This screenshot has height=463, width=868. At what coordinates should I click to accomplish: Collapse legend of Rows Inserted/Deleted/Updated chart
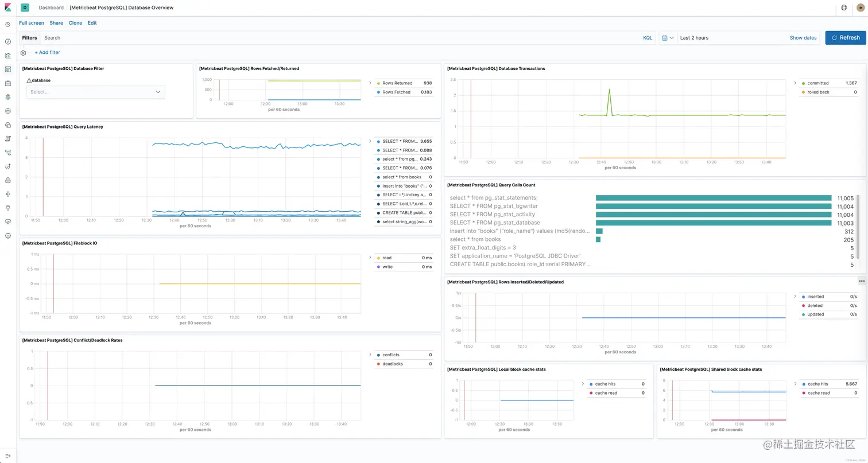click(x=795, y=297)
